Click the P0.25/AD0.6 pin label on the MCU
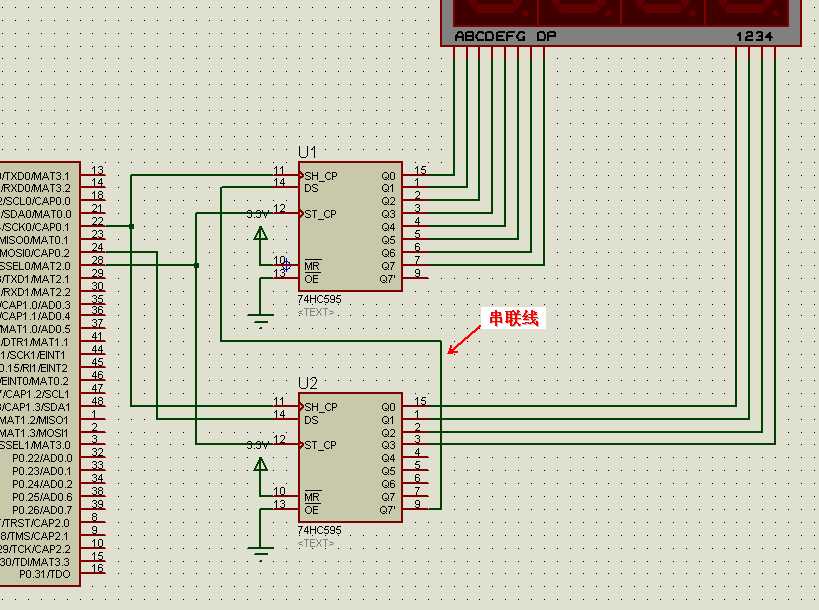819x610 pixels. pyautogui.click(x=42, y=497)
